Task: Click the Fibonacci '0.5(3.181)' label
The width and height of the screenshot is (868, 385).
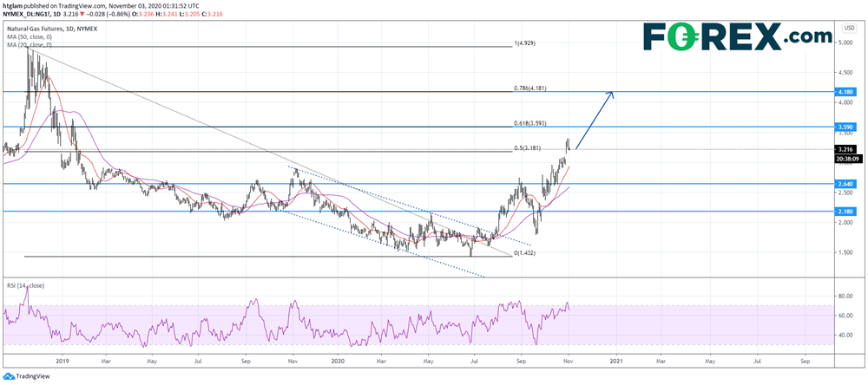Action: click(527, 148)
